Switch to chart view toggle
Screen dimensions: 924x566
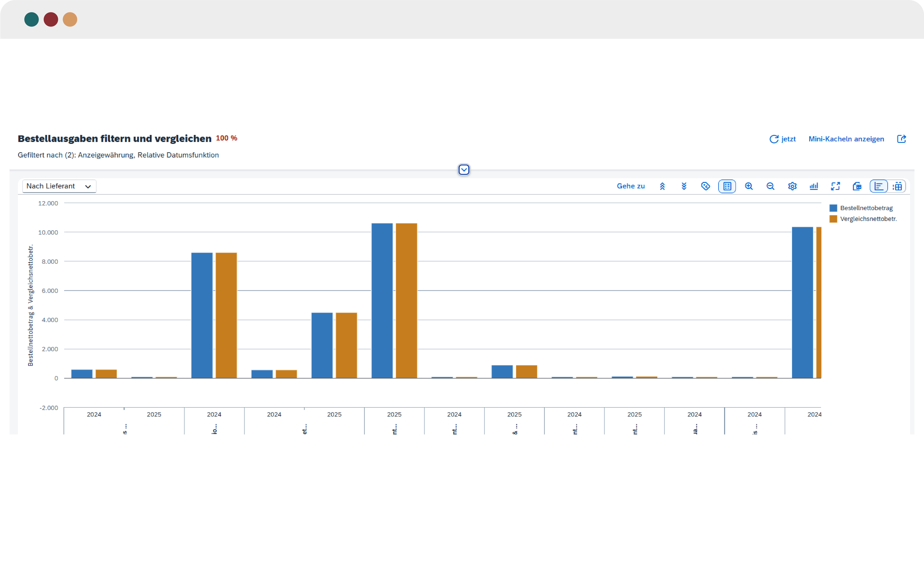[x=879, y=186]
